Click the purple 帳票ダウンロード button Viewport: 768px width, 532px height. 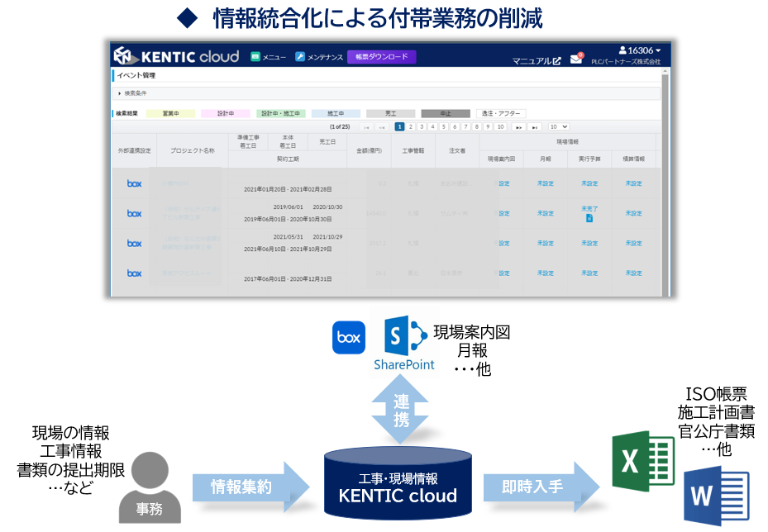[382, 57]
